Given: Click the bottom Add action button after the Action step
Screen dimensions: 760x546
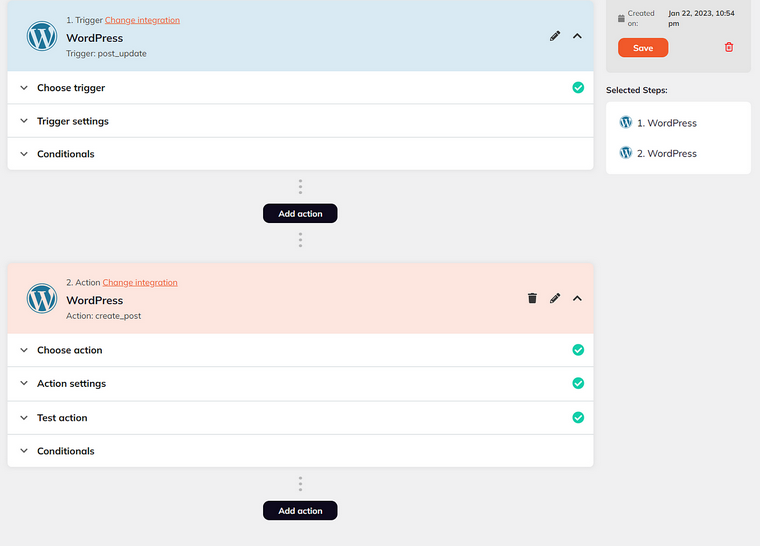Looking at the screenshot, I should pos(300,511).
